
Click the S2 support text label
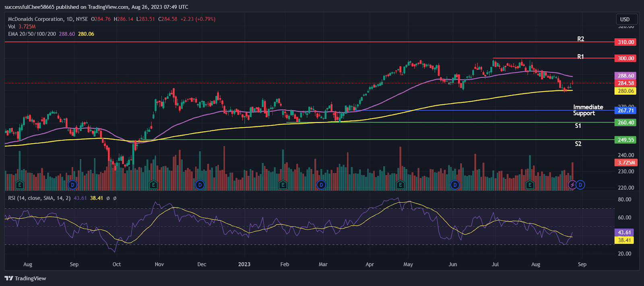tap(578, 144)
